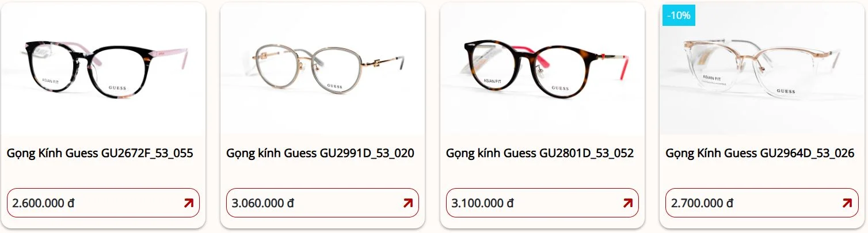Click arrow icon beside 3.100.000 đ price
The image size is (868, 233).
pos(627,203)
